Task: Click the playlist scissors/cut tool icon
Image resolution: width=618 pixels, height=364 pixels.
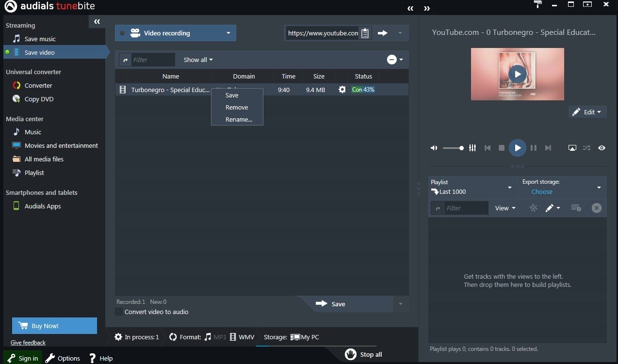Action: [534, 208]
